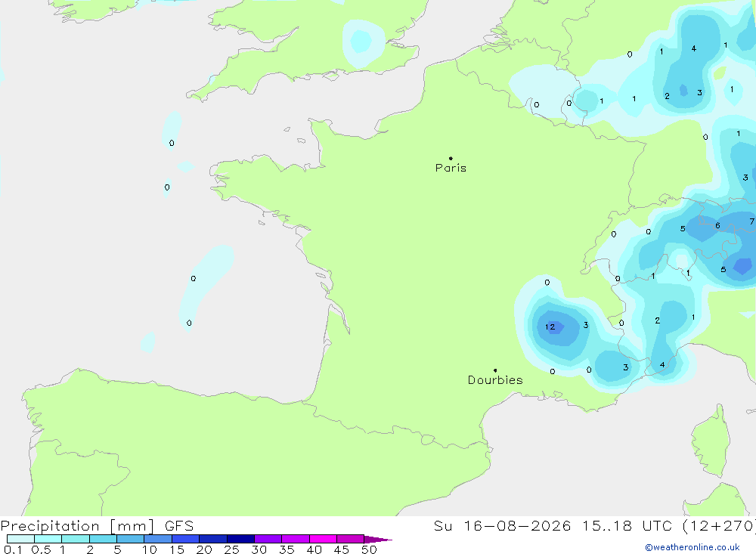The height and width of the screenshot is (554, 756).
Task: Click the 'Paris' map label
Action: [x=451, y=168]
